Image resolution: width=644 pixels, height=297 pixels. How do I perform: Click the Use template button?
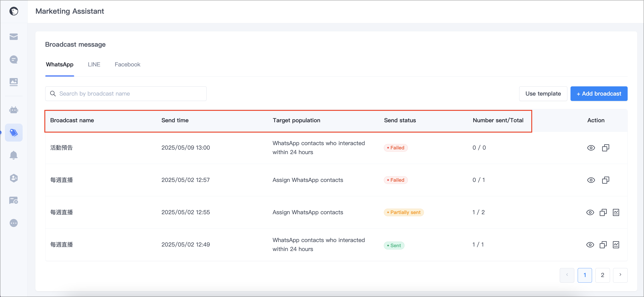click(x=543, y=94)
